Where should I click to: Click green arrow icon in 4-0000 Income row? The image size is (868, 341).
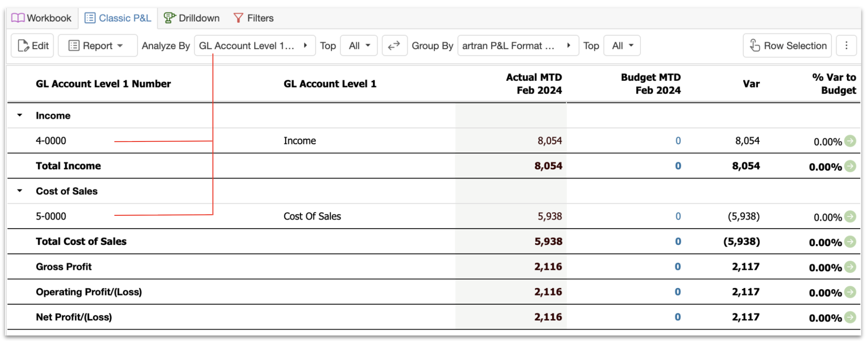tap(850, 141)
